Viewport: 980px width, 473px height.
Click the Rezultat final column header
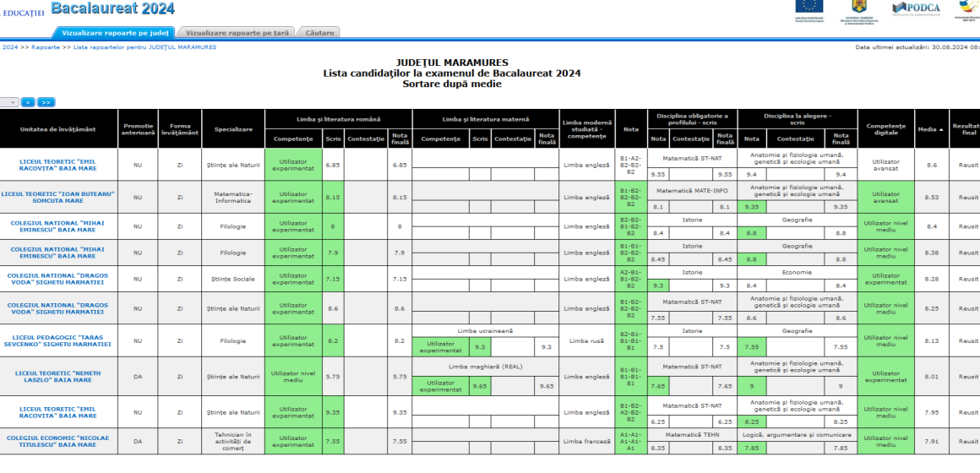(x=965, y=129)
